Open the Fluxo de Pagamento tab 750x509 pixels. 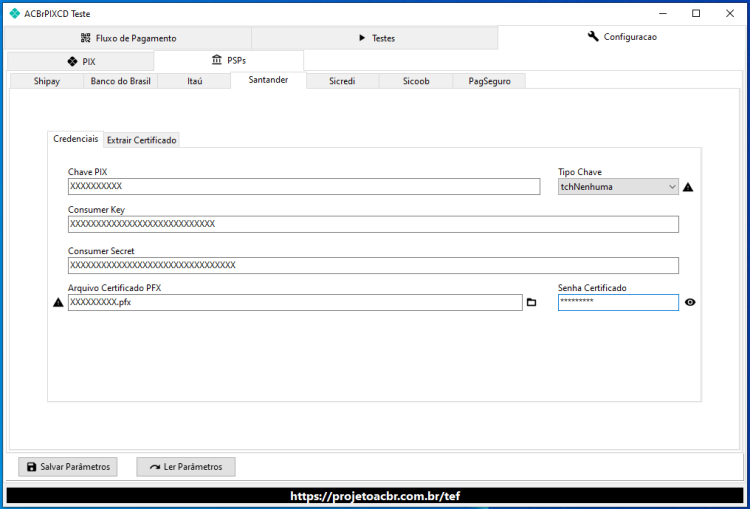click(x=128, y=38)
